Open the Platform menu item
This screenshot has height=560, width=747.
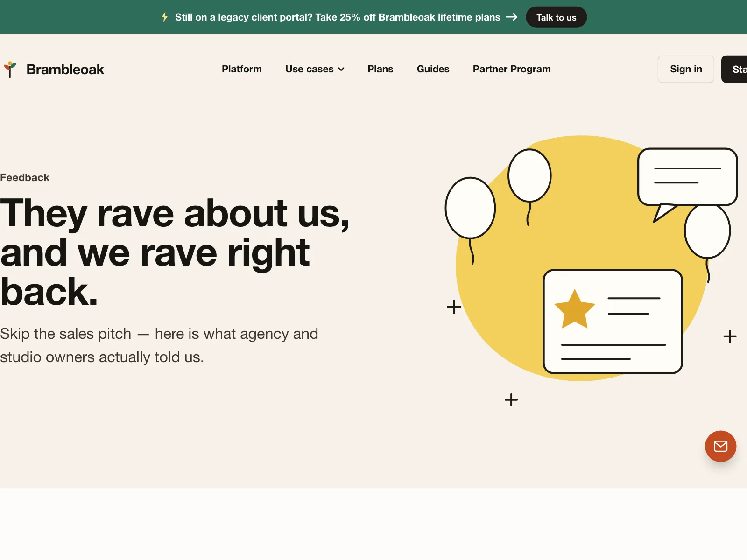242,69
